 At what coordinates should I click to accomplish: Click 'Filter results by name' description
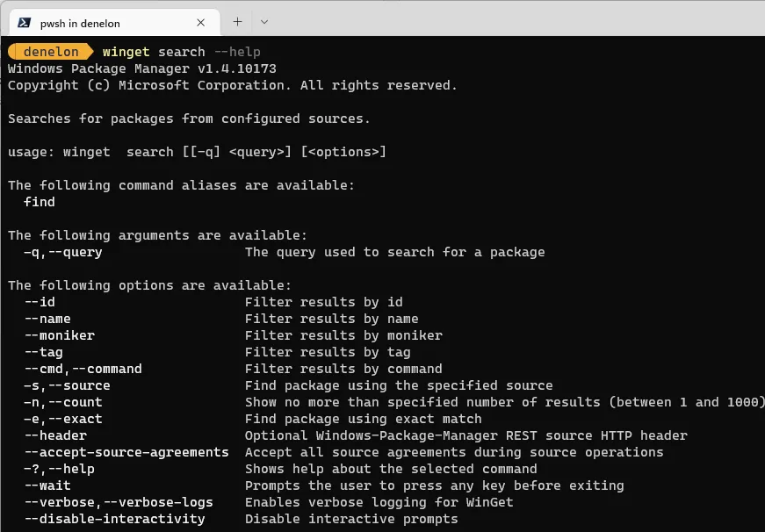(x=332, y=319)
